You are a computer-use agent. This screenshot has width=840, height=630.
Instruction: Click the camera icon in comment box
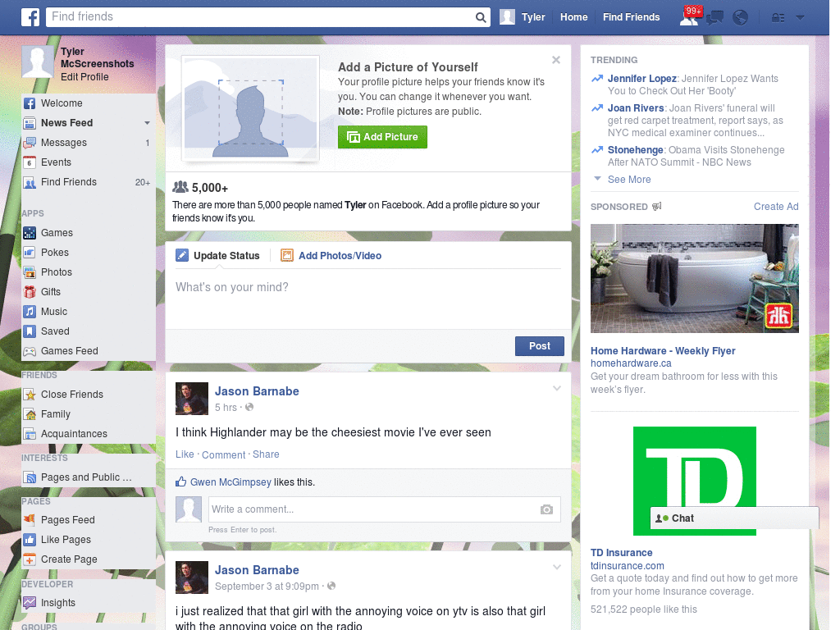[x=546, y=509]
